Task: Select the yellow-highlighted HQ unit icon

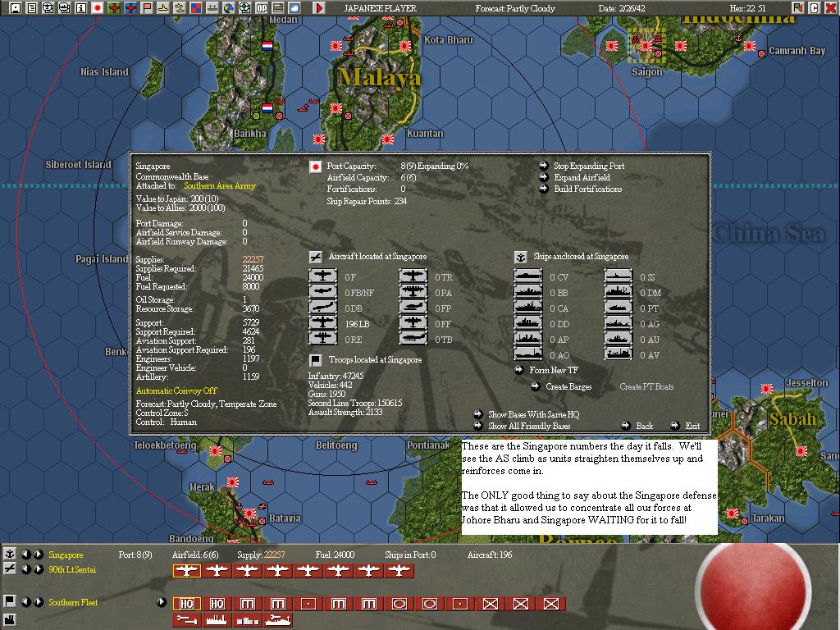Action: click(x=186, y=605)
